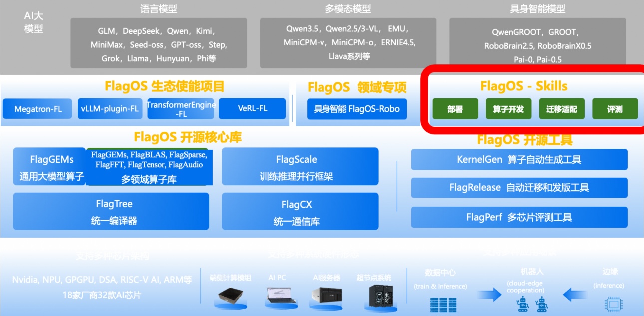Click 'MiniCPM-v, MiniCPM-o, ERNIE4.5' line
644x316 pixels.
pos(349,42)
